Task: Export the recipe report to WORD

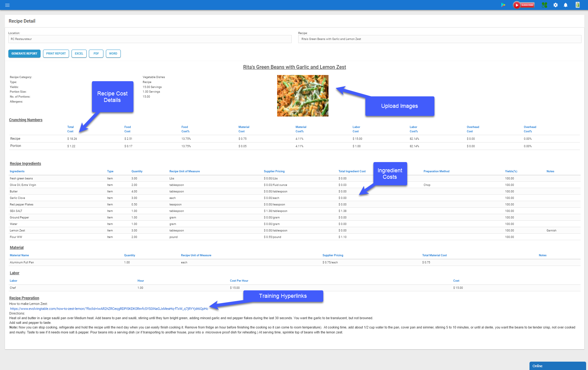Action: coord(113,53)
